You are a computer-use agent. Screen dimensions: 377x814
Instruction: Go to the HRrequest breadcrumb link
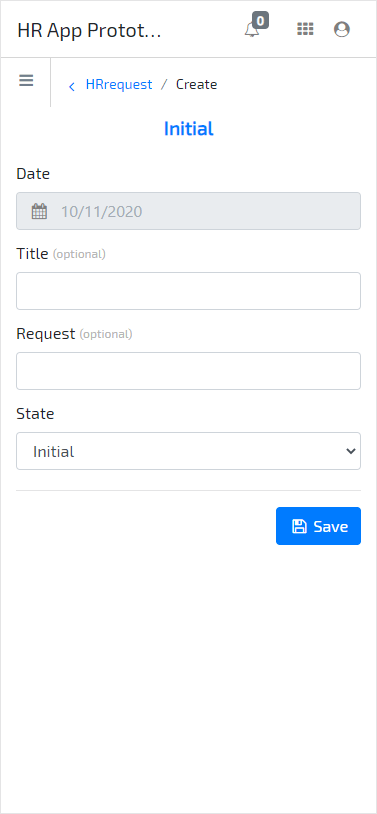[119, 84]
